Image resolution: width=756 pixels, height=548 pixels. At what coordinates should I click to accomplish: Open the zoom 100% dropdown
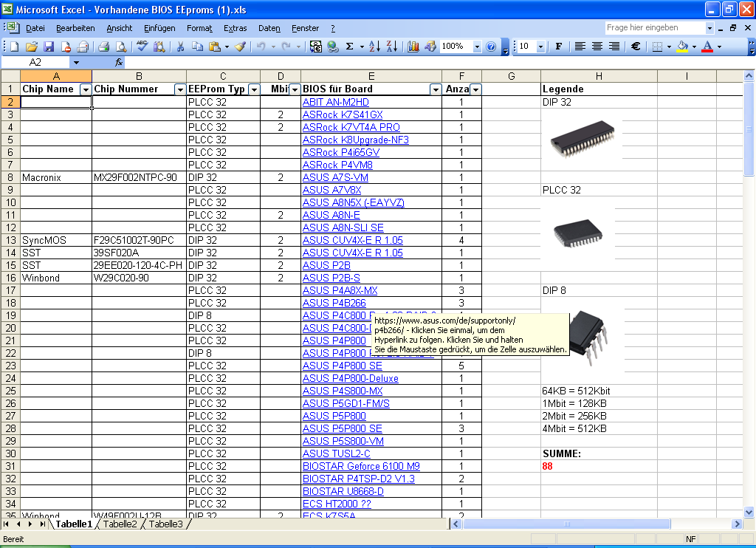pos(477,47)
